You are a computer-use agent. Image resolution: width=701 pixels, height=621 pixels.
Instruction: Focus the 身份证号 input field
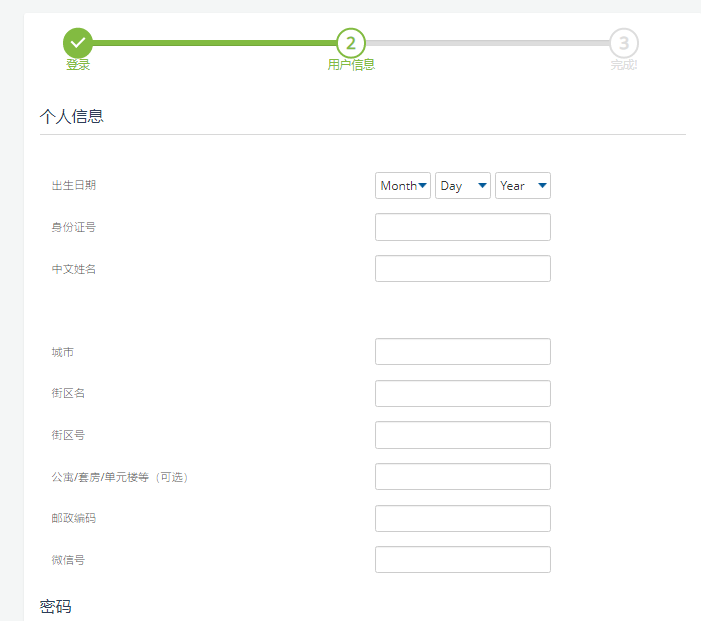pos(462,227)
